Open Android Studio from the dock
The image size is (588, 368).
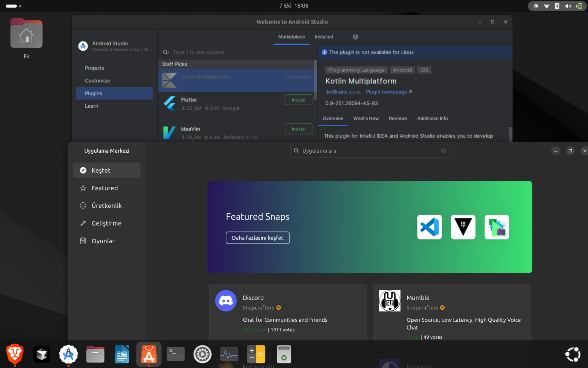click(68, 354)
